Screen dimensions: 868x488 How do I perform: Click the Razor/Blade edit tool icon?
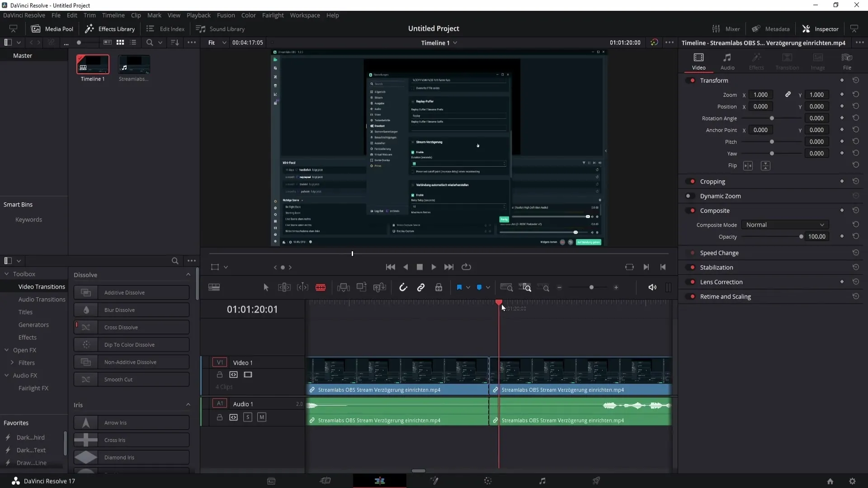321,287
